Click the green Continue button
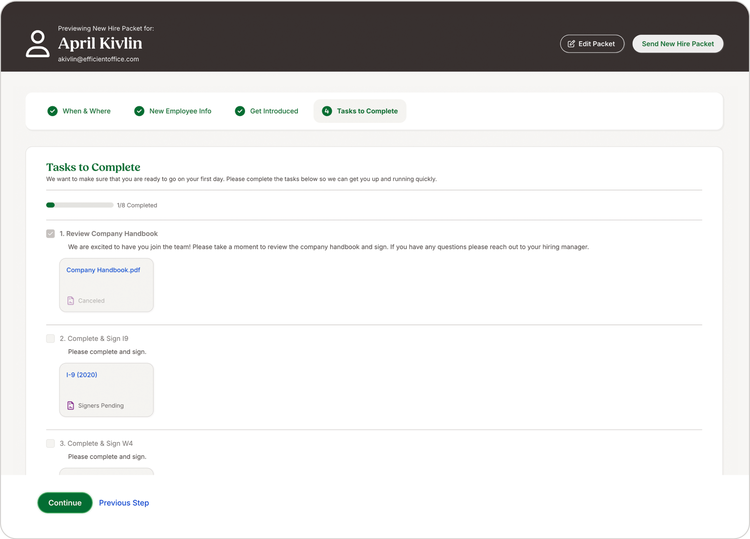750x539 pixels. (65, 503)
